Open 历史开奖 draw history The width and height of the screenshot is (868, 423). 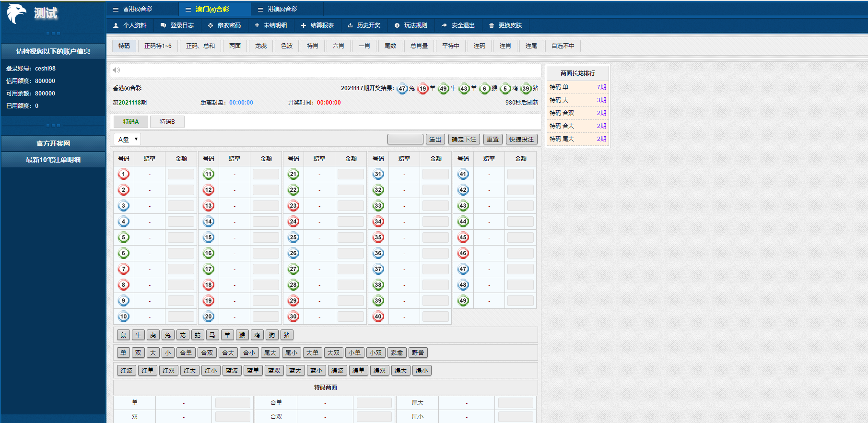coord(364,25)
